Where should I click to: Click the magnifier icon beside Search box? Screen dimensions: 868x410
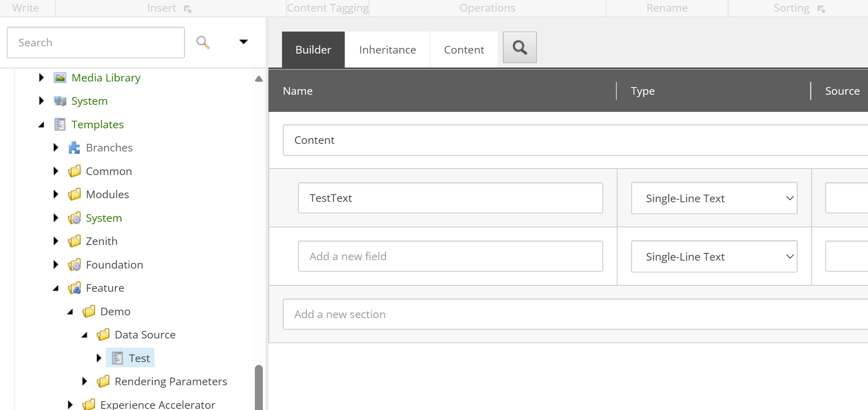pos(203,42)
